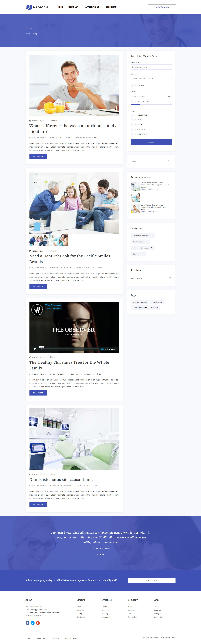This screenshot has width=201, height=644.
Task: Expand the Items List menu
Action: 74,7
